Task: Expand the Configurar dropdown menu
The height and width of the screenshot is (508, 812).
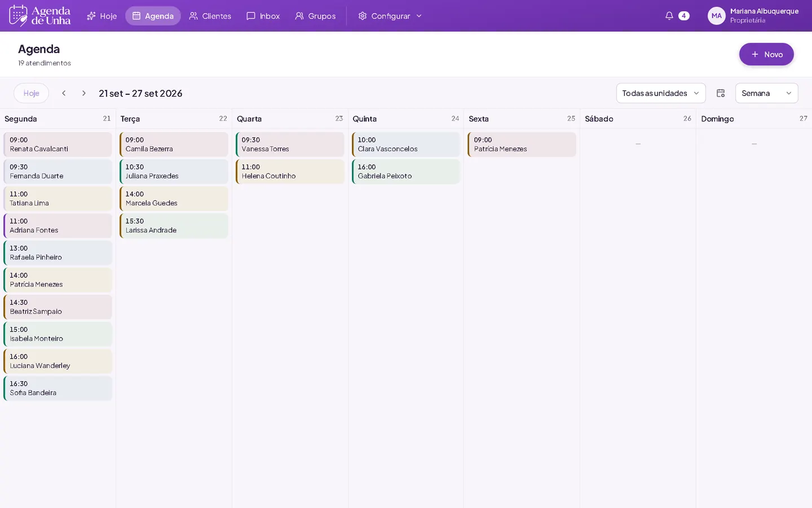Action: click(390, 16)
